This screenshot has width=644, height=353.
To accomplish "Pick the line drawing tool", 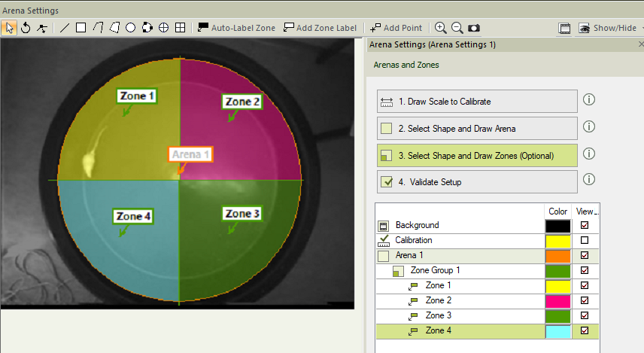I will coord(65,28).
